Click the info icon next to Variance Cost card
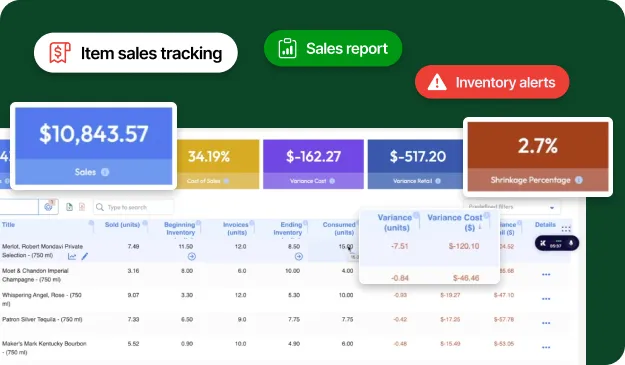 (x=332, y=181)
